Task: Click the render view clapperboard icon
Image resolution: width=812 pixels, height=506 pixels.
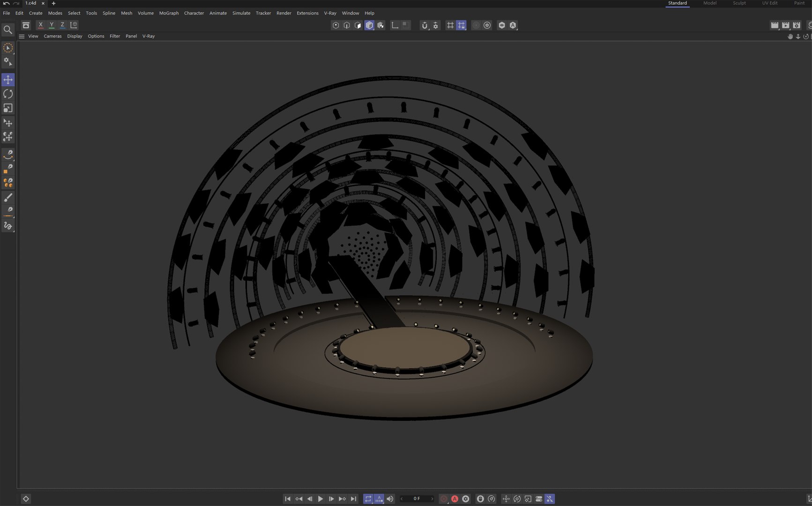Action: (775, 25)
